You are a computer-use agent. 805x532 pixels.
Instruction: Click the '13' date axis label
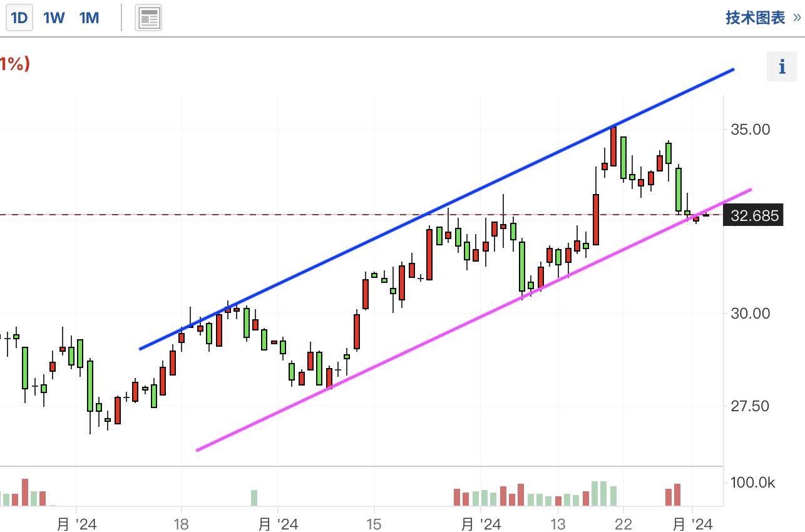click(x=558, y=524)
